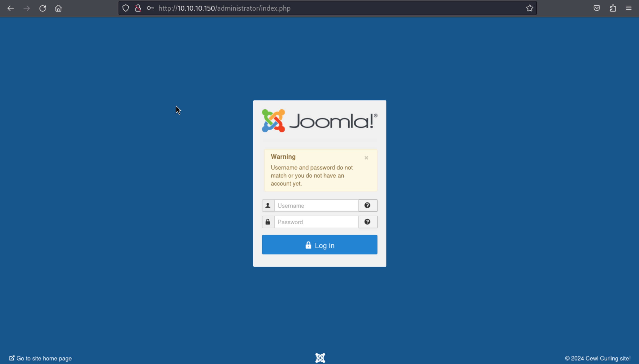
Task: Focus the Username input field
Action: (x=316, y=206)
